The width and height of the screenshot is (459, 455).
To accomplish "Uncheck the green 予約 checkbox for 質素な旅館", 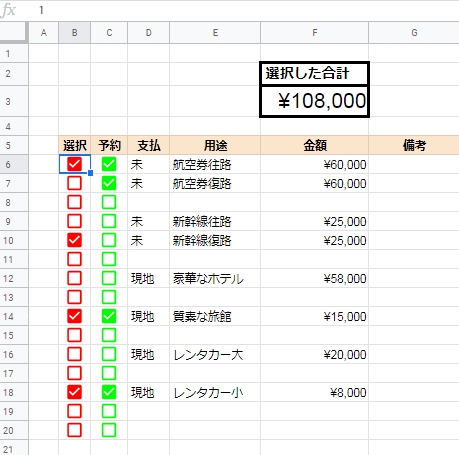I will 109,316.
